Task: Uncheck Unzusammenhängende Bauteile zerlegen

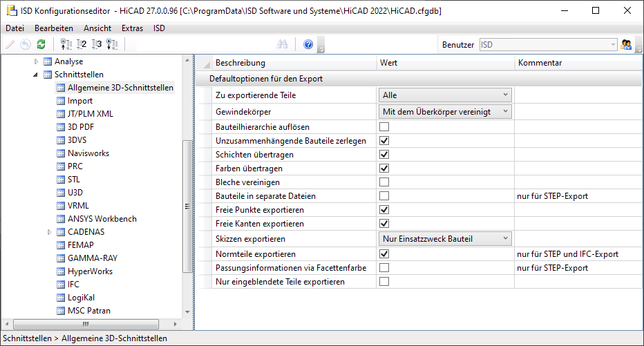Action: (384, 141)
